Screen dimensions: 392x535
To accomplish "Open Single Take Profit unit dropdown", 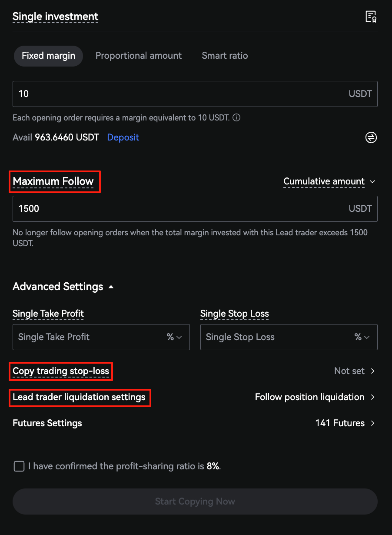I will 174,337.
